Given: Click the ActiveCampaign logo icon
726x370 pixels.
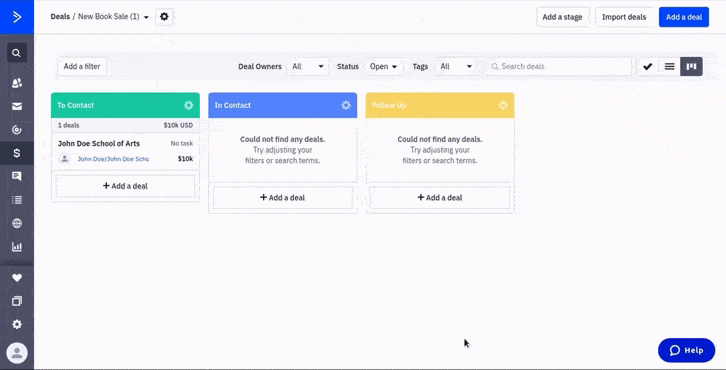Looking at the screenshot, I should pyautogui.click(x=17, y=17).
